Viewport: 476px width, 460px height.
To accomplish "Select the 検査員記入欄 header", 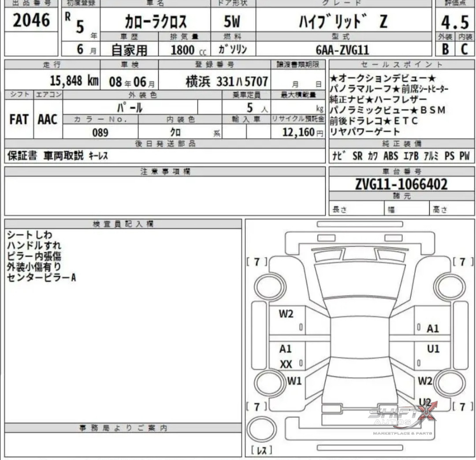I will (123, 224).
